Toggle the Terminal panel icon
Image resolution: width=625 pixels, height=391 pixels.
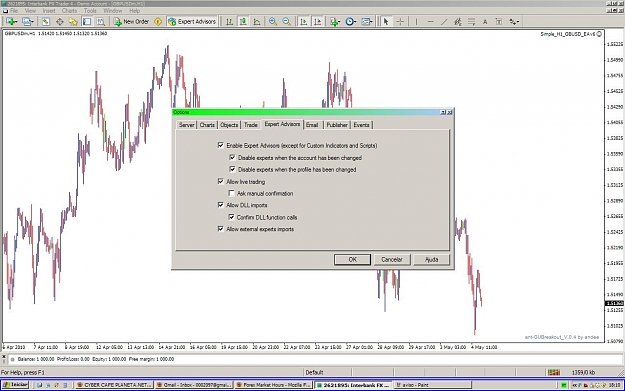[x=87, y=22]
